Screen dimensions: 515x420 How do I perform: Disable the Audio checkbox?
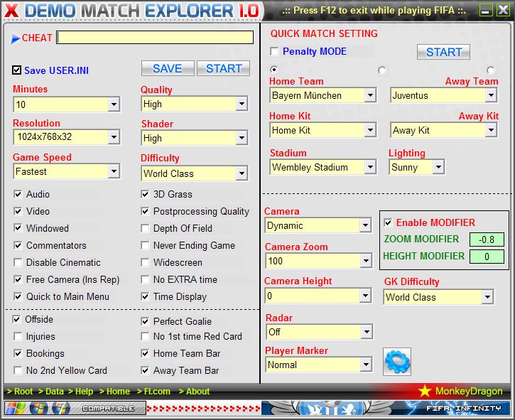click(18, 194)
